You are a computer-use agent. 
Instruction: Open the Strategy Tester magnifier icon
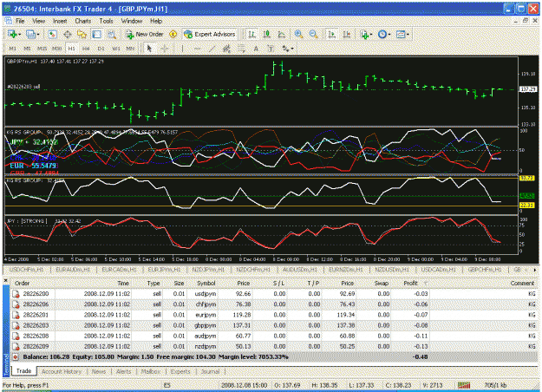tap(111, 34)
